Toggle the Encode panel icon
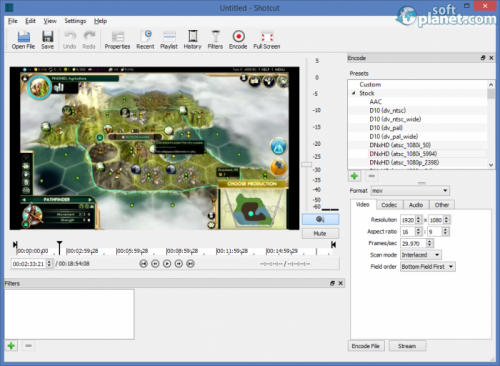This screenshot has height=366, width=500. (x=238, y=40)
